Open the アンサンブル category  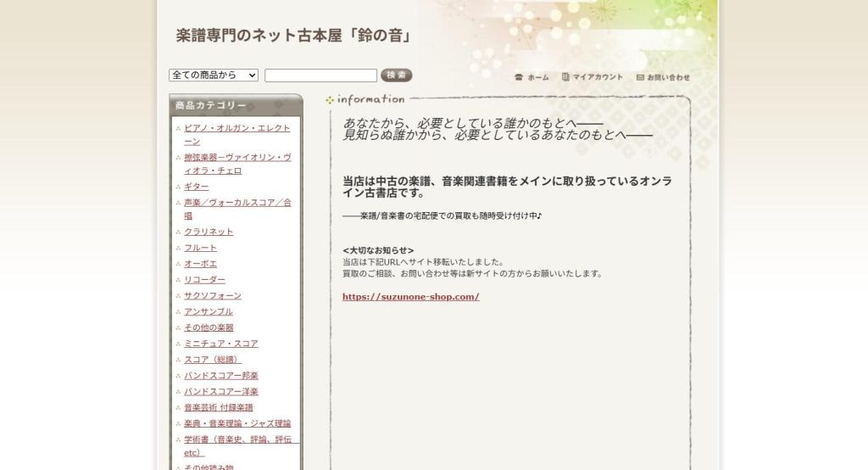pos(209,312)
